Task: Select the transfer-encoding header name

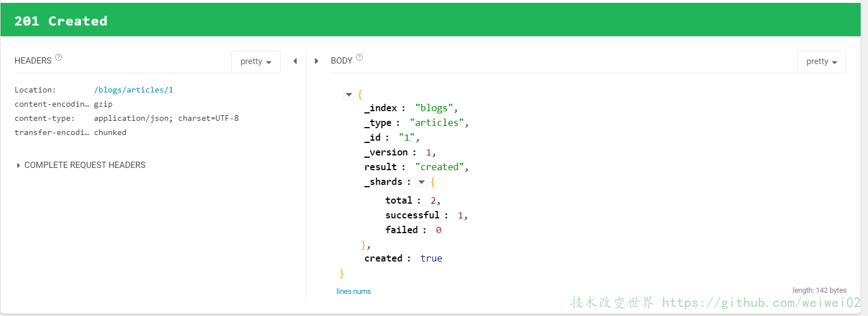Action: [52, 132]
